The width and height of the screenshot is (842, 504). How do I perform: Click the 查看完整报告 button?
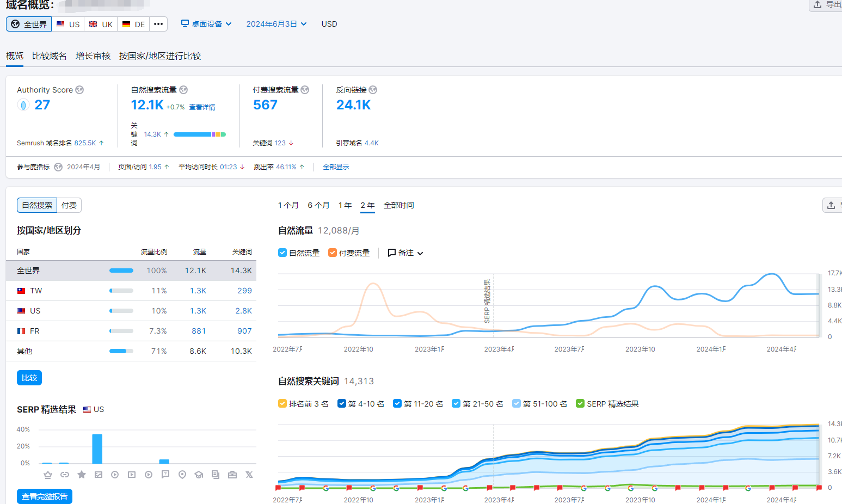[45, 496]
